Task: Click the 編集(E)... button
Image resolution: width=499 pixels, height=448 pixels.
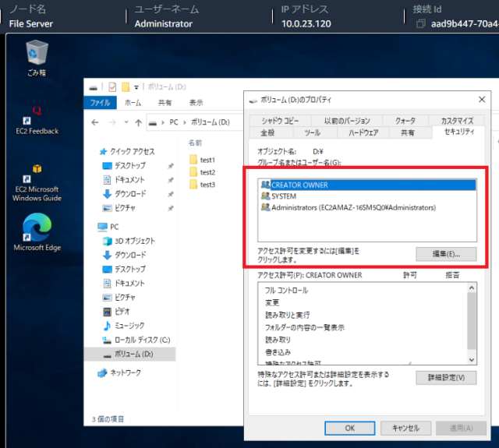Action: tap(446, 254)
